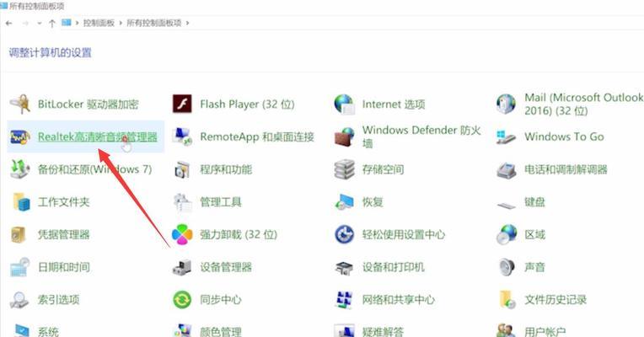Click the Mail (Microsoft Outlook) icon
Screen dimensions: 644x337
click(506, 104)
